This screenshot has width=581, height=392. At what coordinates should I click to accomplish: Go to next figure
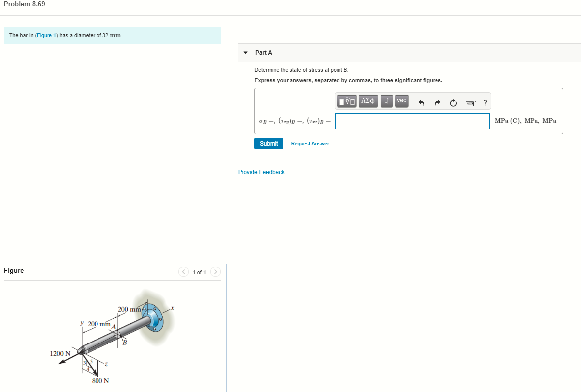(x=215, y=272)
